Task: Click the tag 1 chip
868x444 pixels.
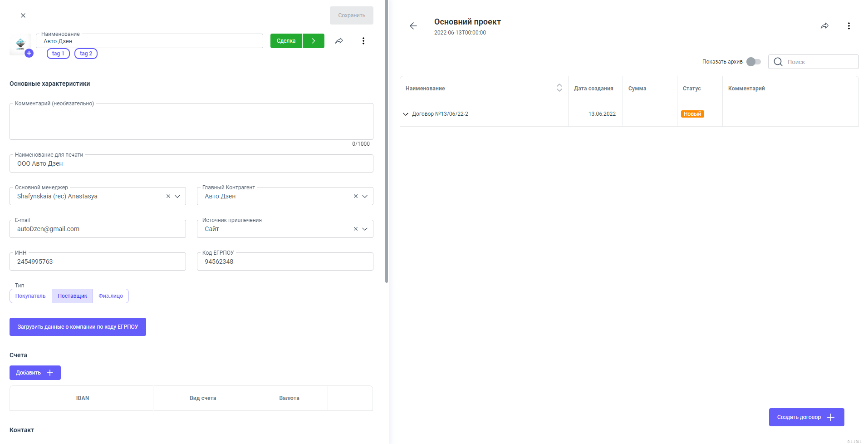Action: [58, 54]
